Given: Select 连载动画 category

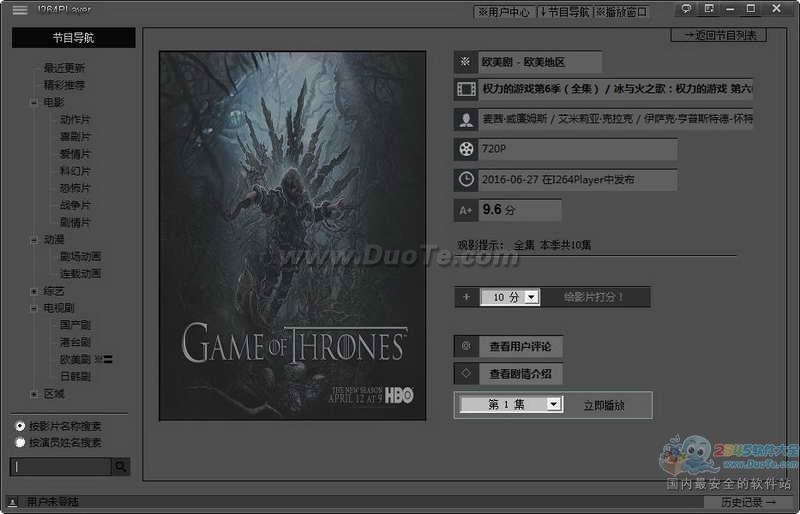Looking at the screenshot, I should tap(80, 274).
